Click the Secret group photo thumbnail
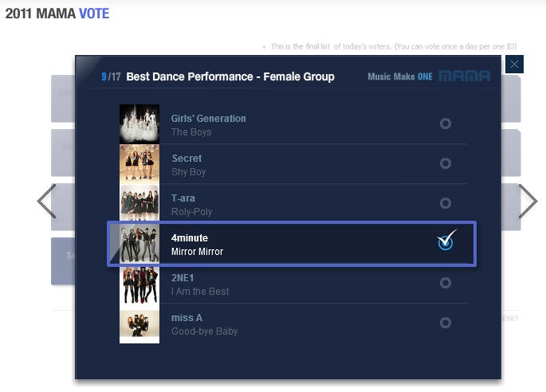This screenshot has width=546, height=392. tap(139, 164)
